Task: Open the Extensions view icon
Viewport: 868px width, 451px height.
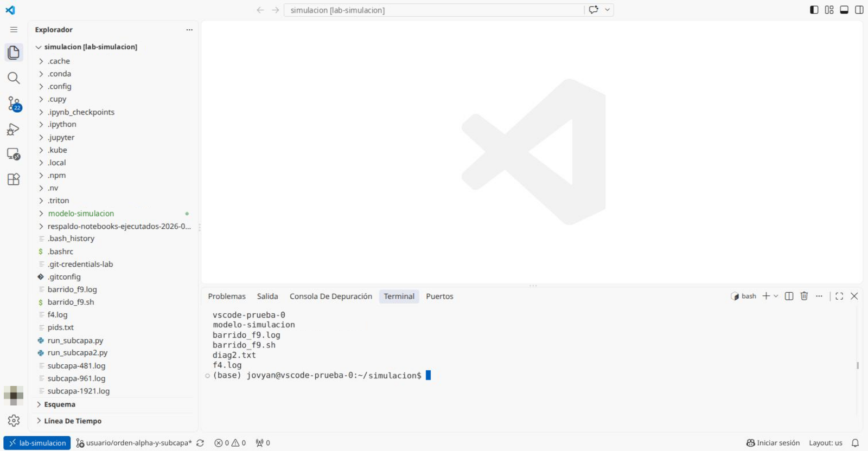Action: 14,179
